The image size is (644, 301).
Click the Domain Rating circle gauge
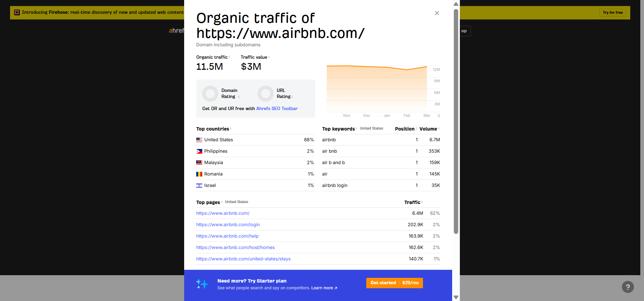point(210,94)
